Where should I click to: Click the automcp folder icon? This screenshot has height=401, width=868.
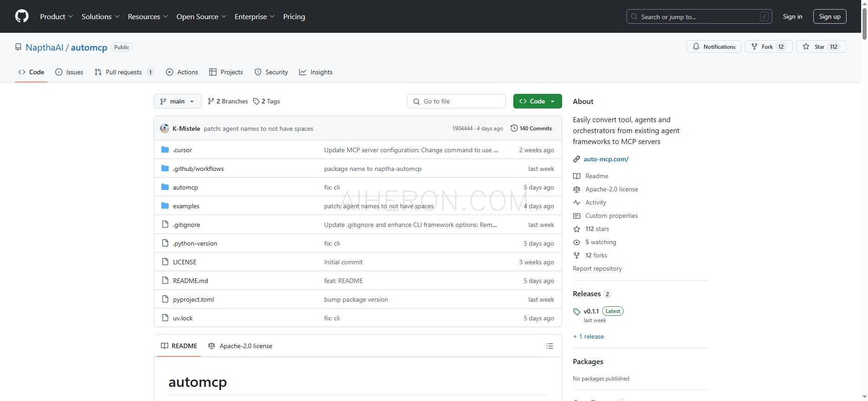pyautogui.click(x=165, y=187)
